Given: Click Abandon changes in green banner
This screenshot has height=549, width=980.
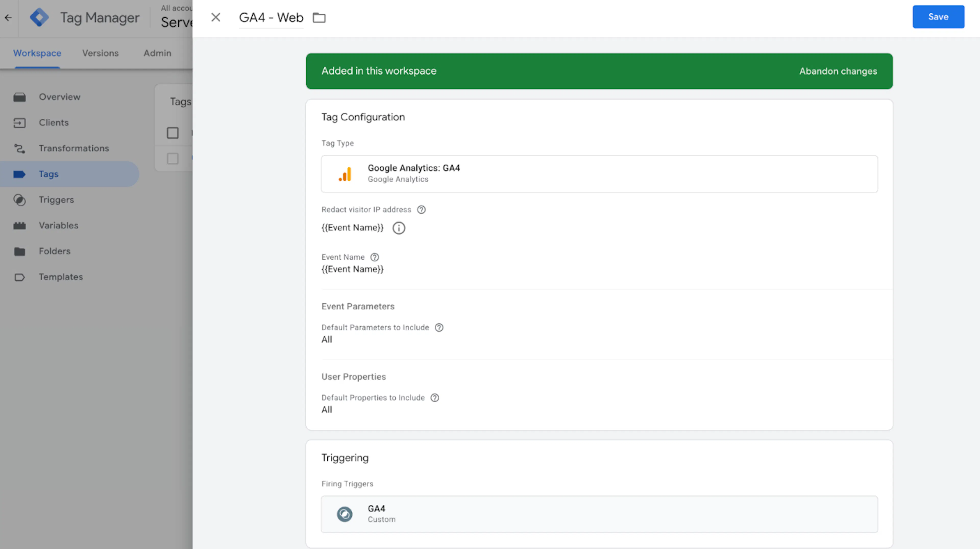Looking at the screenshot, I should pos(838,71).
